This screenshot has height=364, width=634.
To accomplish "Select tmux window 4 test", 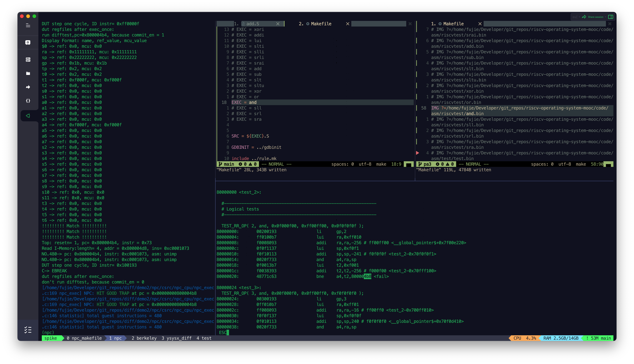I will coord(204,338).
